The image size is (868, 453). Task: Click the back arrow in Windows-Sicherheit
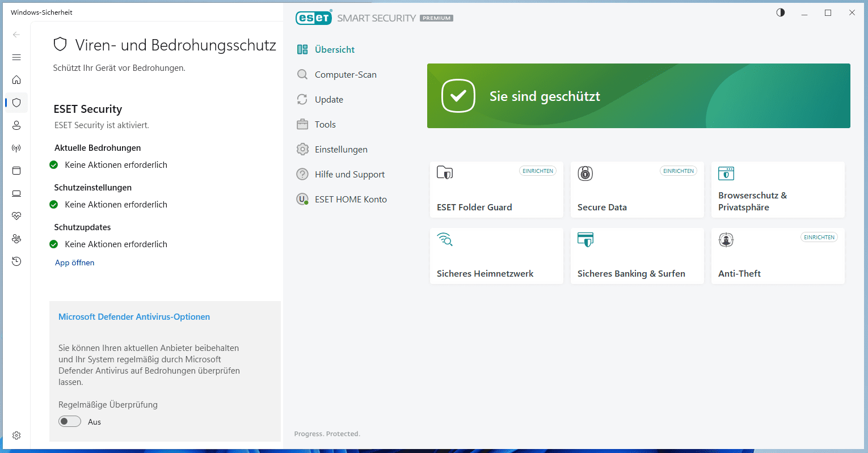point(16,35)
